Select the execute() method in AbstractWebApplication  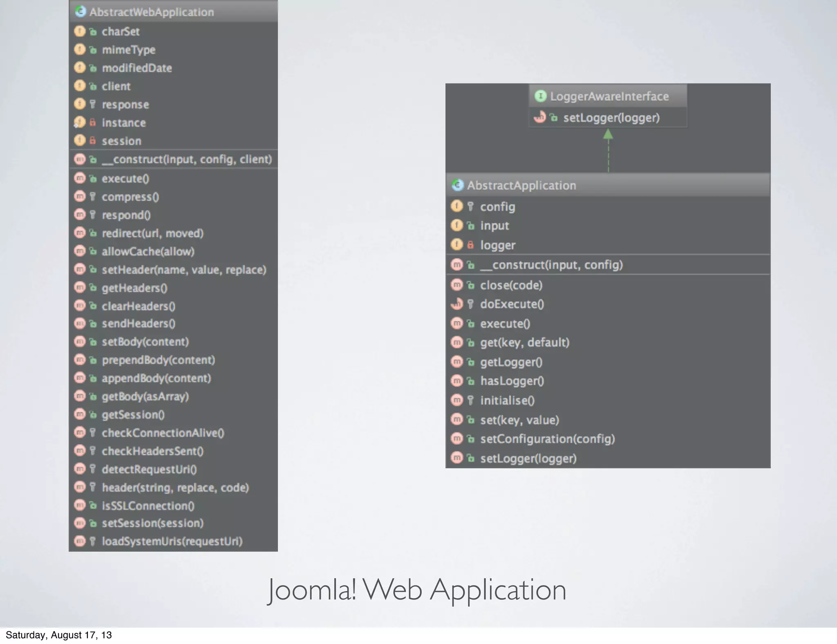pyautogui.click(x=174, y=179)
